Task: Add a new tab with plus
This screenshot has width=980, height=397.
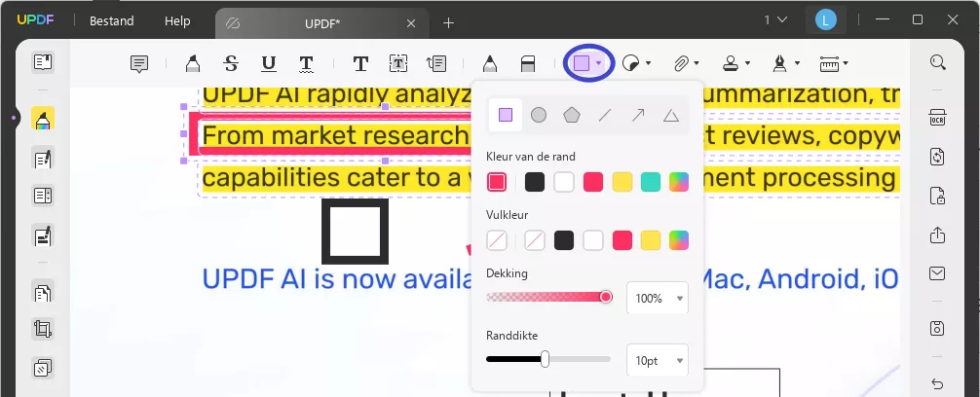Action: point(449,23)
